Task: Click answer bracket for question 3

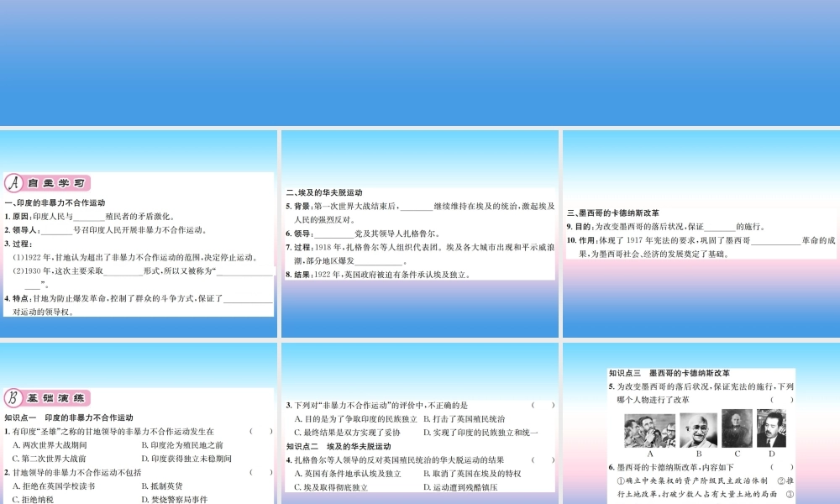Action: point(543,406)
